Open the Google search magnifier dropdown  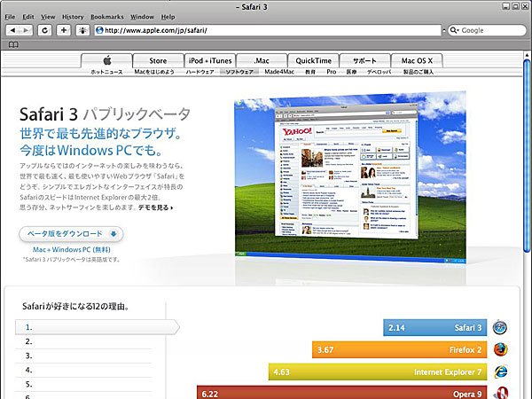[454, 30]
